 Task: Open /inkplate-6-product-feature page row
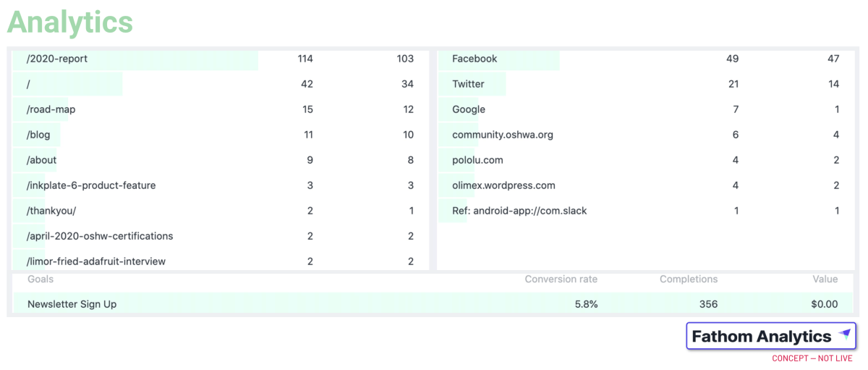[221, 185]
